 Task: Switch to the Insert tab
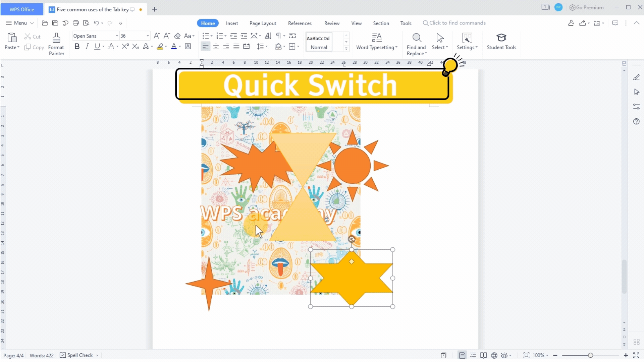click(x=232, y=23)
